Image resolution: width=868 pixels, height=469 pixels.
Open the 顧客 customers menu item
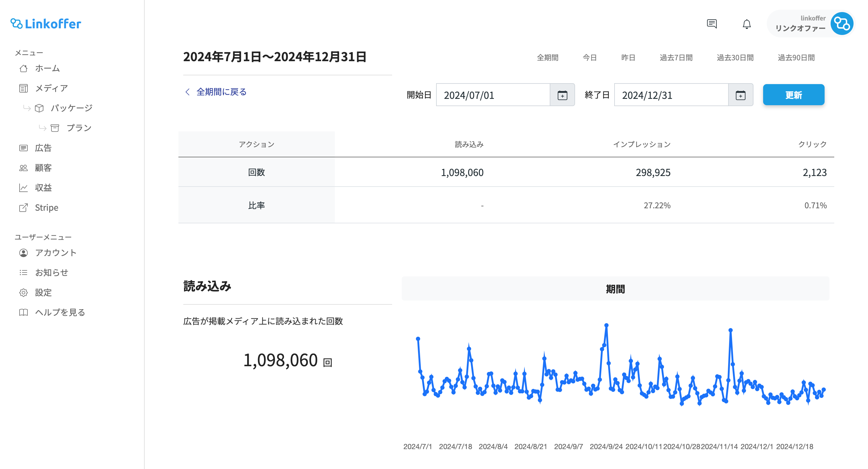(43, 168)
